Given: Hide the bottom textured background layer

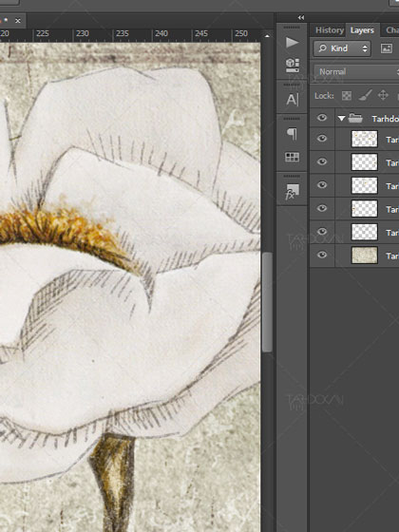Looking at the screenshot, I should click(x=322, y=255).
